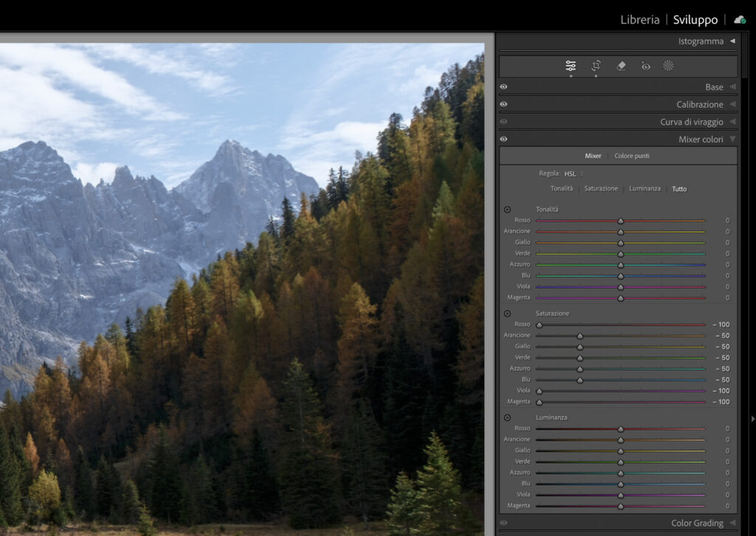Switch to Libreria module
This screenshot has width=756, height=536.
(640, 20)
